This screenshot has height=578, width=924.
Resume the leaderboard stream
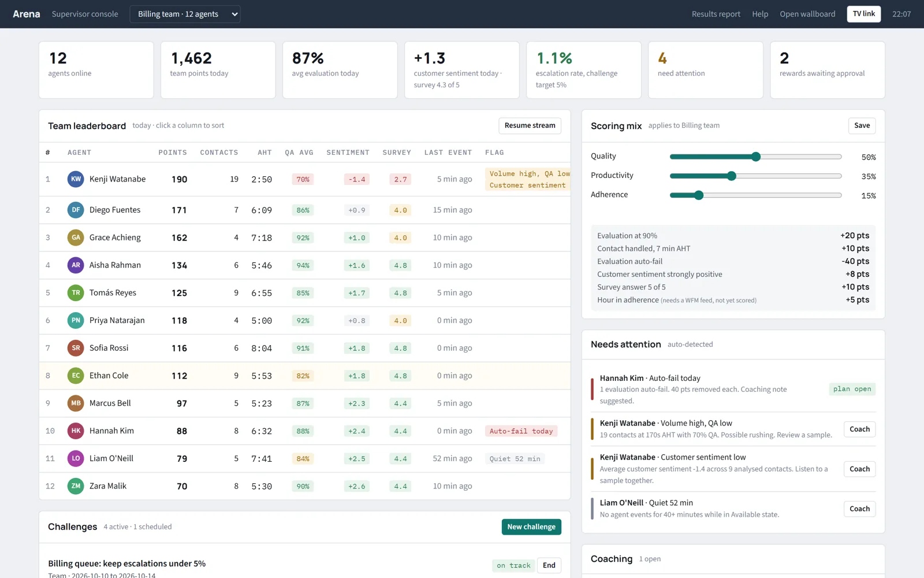[530, 125]
